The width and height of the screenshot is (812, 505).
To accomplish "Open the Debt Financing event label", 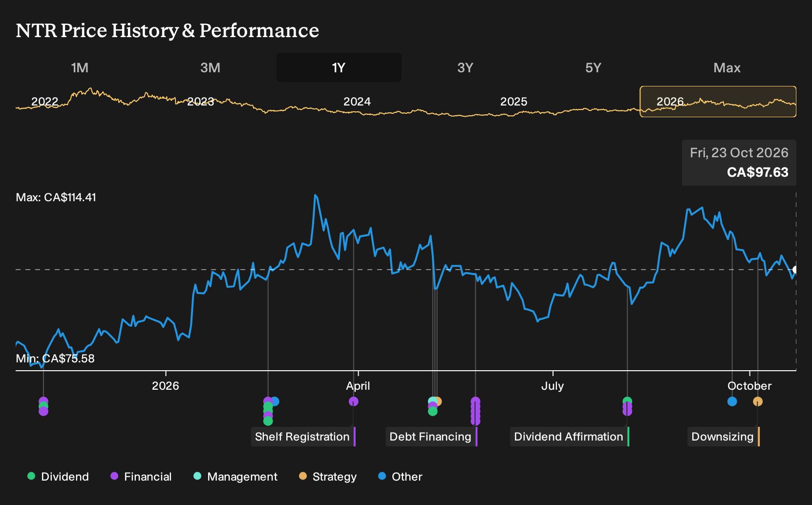I will tap(431, 437).
